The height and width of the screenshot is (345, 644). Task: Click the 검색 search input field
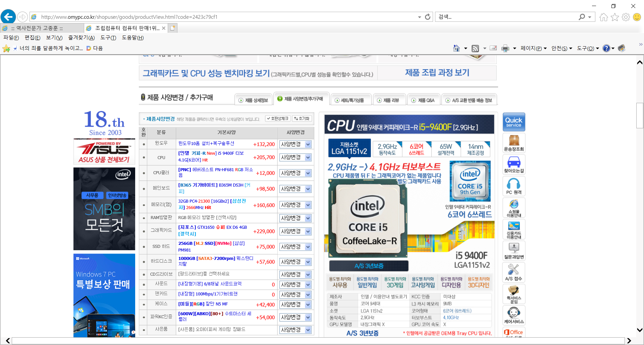506,17
